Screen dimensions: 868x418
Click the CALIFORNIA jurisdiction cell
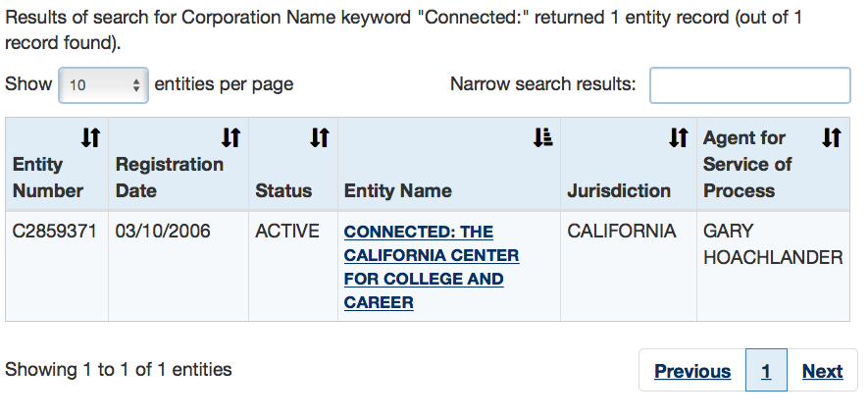pos(622,232)
